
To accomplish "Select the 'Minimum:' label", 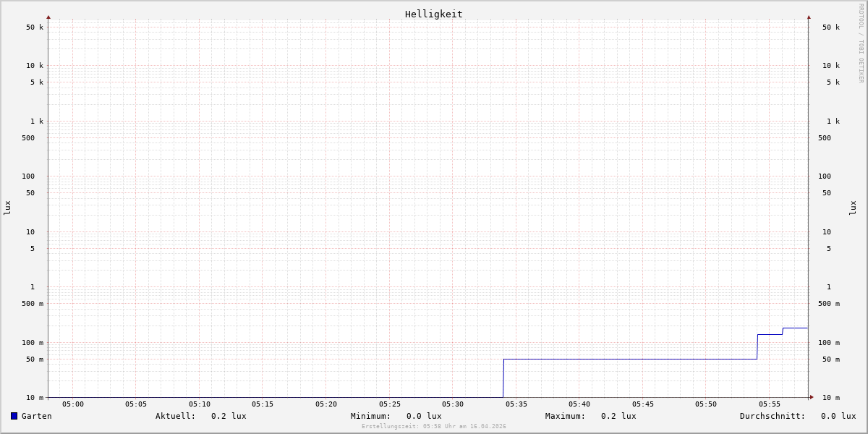I will coord(371,416).
